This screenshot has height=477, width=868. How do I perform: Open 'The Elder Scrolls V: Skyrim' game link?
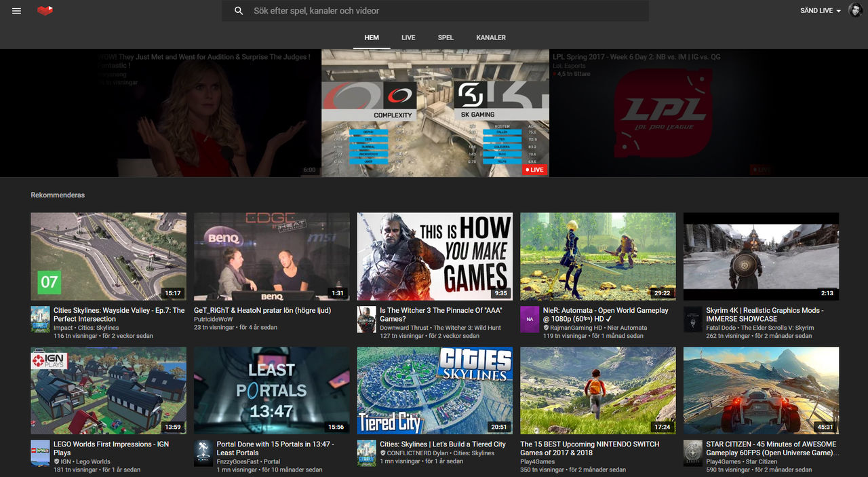pyautogui.click(x=777, y=328)
